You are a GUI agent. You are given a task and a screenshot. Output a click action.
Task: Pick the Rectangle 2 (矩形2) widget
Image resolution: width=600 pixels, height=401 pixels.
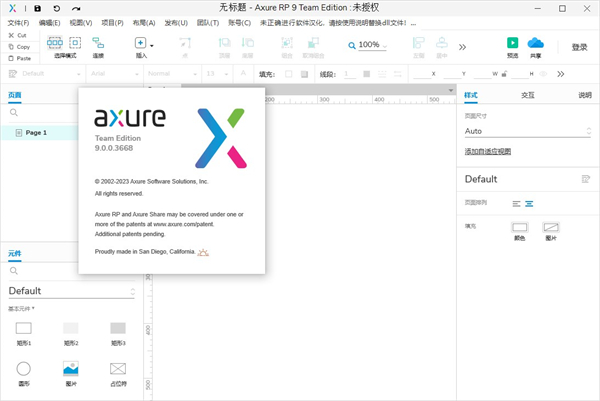tap(71, 333)
